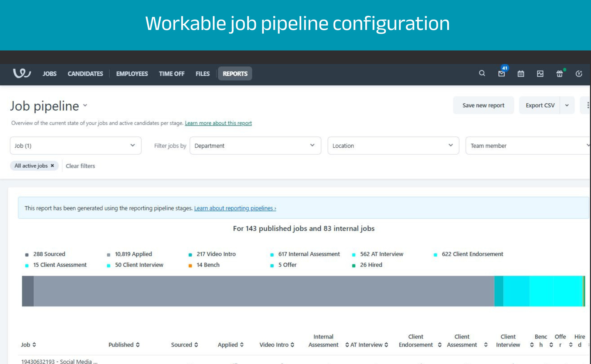Click the clock history icon in navbar
Screen dimensions: 591x364
click(x=579, y=73)
